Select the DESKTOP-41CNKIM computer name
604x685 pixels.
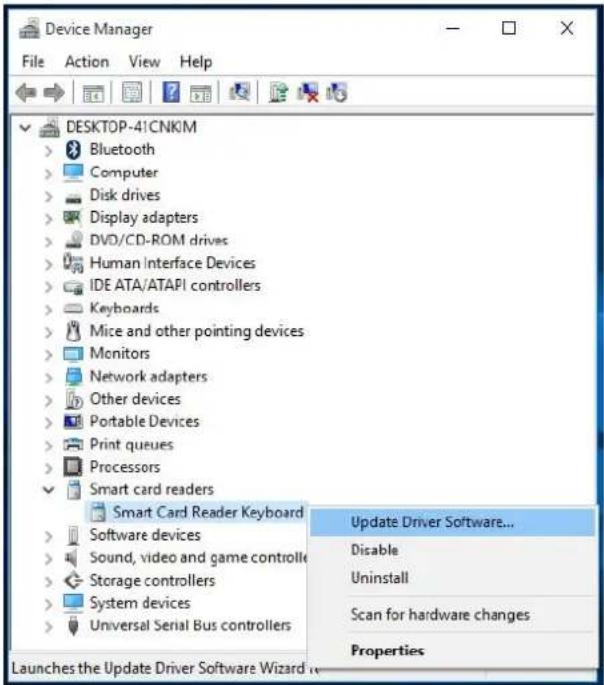131,127
